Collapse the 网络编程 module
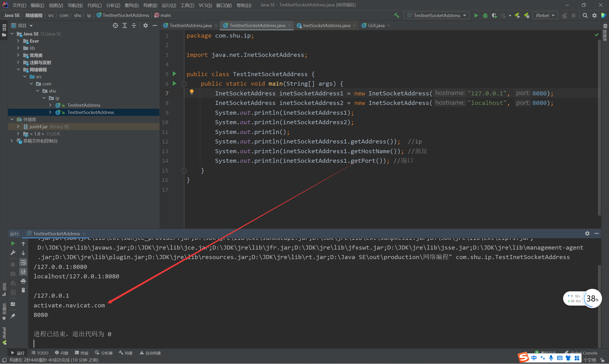 pos(18,69)
